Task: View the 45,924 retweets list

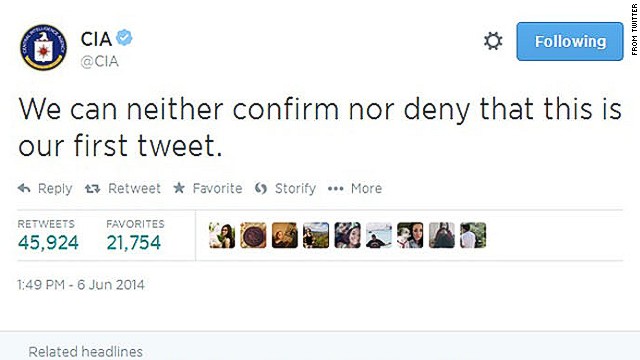Action: (x=48, y=242)
